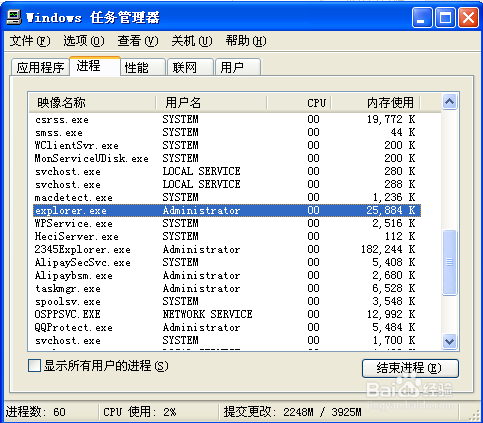Select the explorer.exe process row
The image size is (483, 423).
point(227,210)
